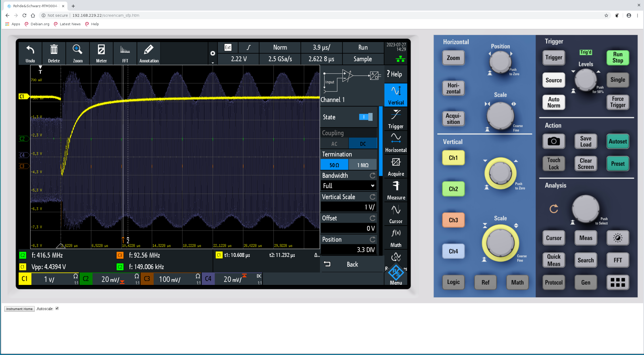The height and width of the screenshot is (355, 644).
Task: Select 1 MΩ termination
Action: (x=362, y=165)
